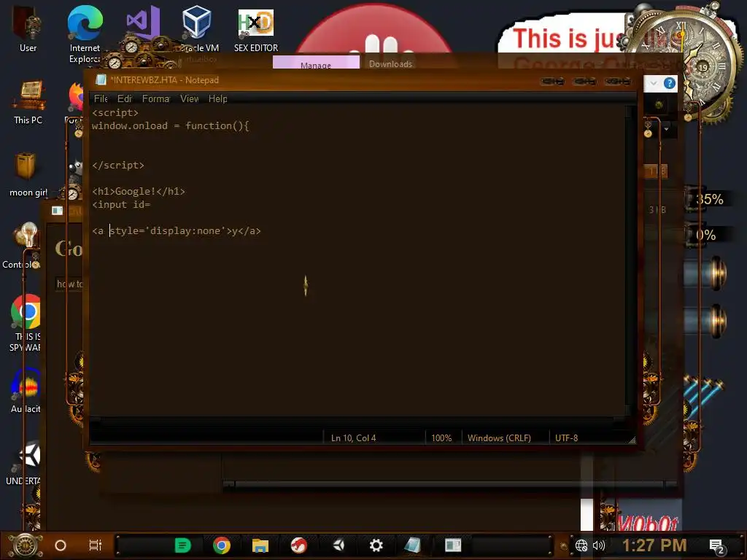This screenshot has width=747, height=560.
Task: Open Chrome from the taskbar
Action: point(222,545)
